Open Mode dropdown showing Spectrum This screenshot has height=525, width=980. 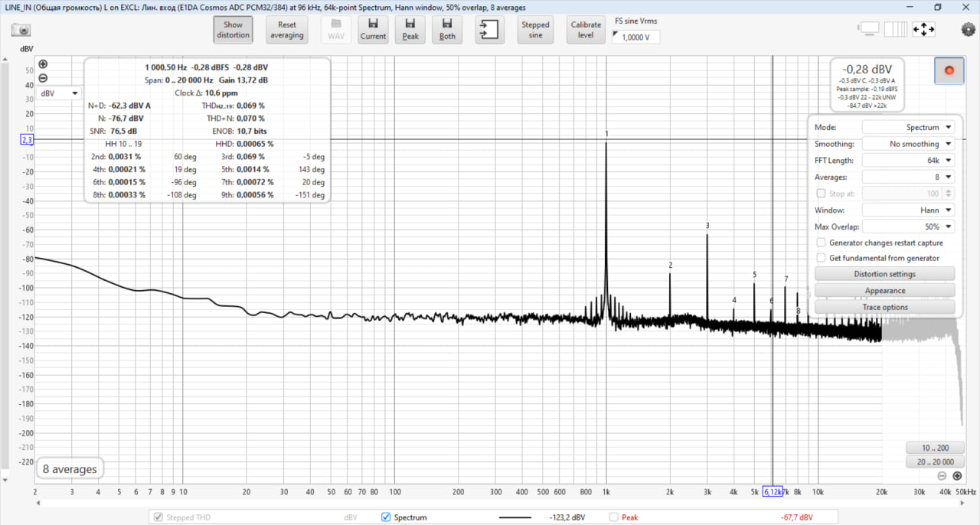tap(908, 127)
